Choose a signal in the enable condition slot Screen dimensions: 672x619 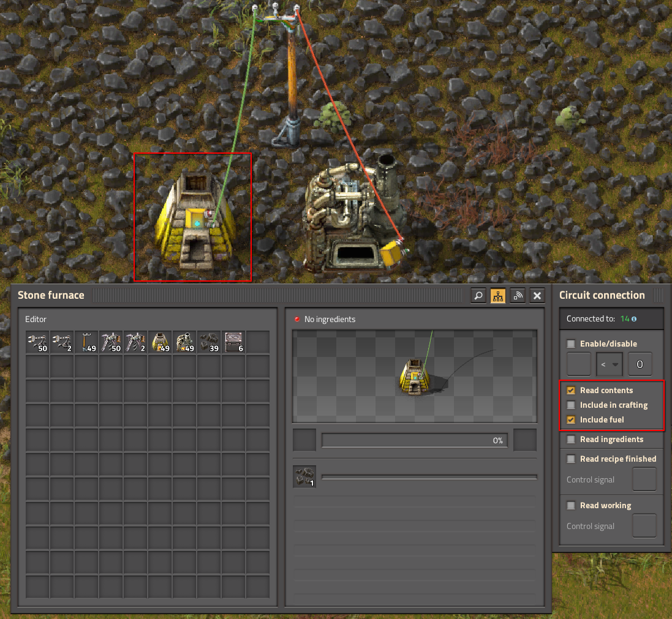pos(578,364)
